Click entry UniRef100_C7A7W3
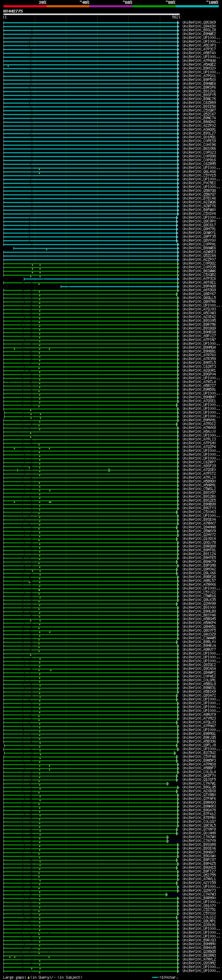This screenshot has width=222, height=980. coord(199,894)
